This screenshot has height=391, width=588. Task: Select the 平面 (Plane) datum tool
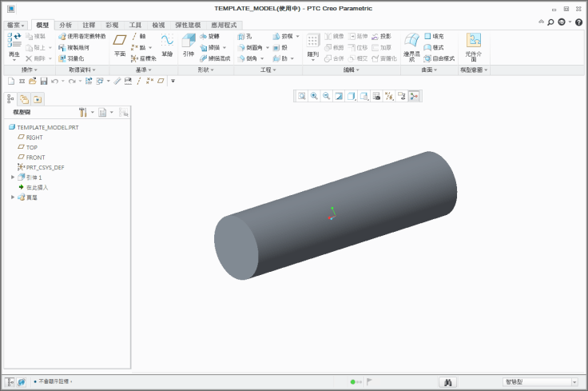[x=120, y=45]
